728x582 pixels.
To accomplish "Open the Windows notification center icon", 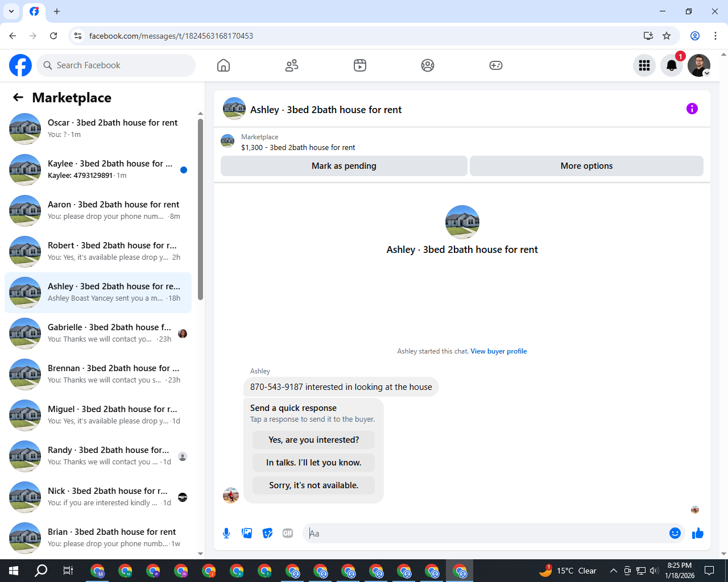I will point(709,571).
